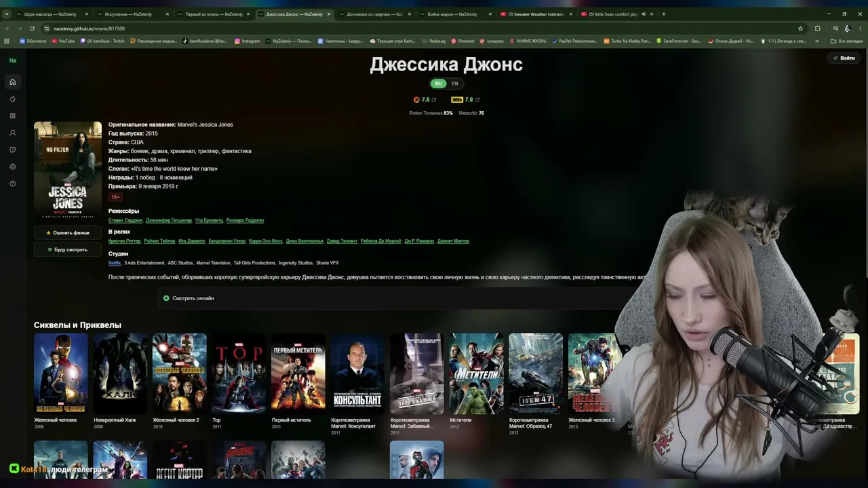Open the grid categories icon in the sidebar

coord(12,116)
